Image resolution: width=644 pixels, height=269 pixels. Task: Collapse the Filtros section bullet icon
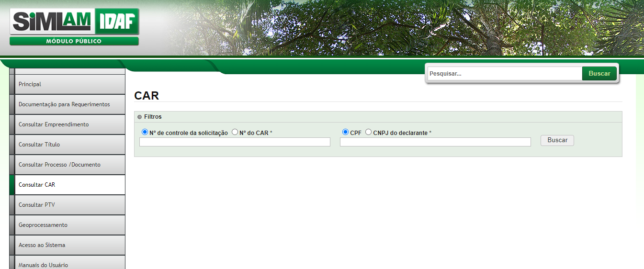pyautogui.click(x=139, y=117)
